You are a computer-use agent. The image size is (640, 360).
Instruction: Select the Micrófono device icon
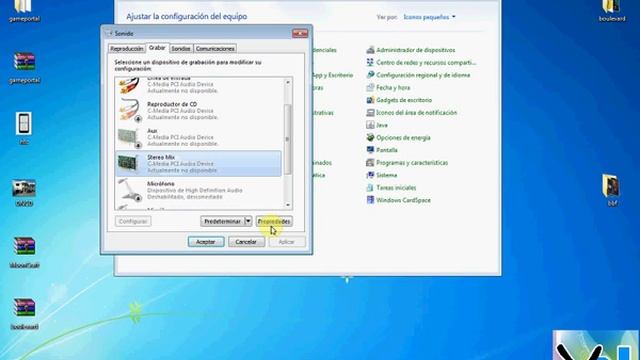pos(130,190)
